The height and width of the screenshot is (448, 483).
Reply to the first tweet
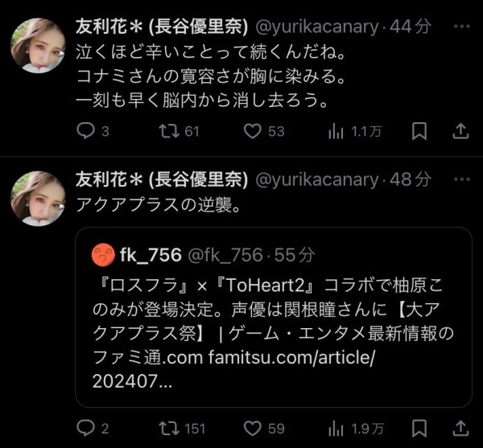pyautogui.click(x=86, y=130)
